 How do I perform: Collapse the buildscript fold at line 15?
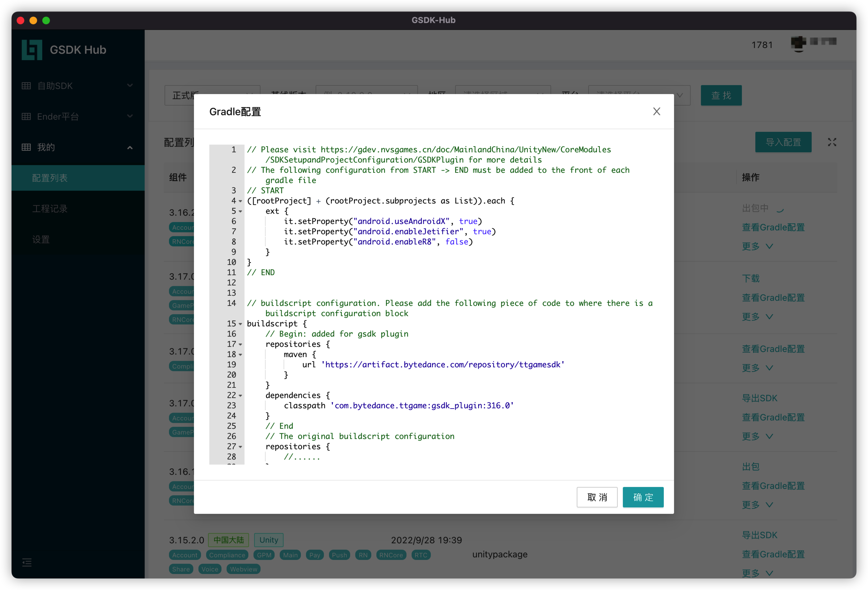(x=241, y=324)
